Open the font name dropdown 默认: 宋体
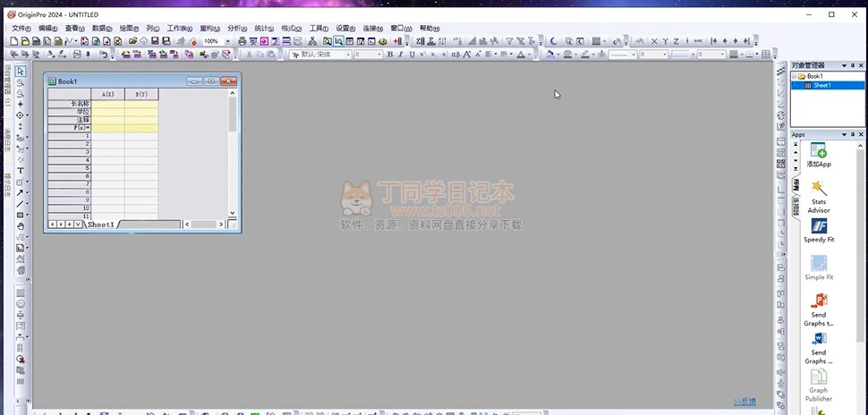 348,55
